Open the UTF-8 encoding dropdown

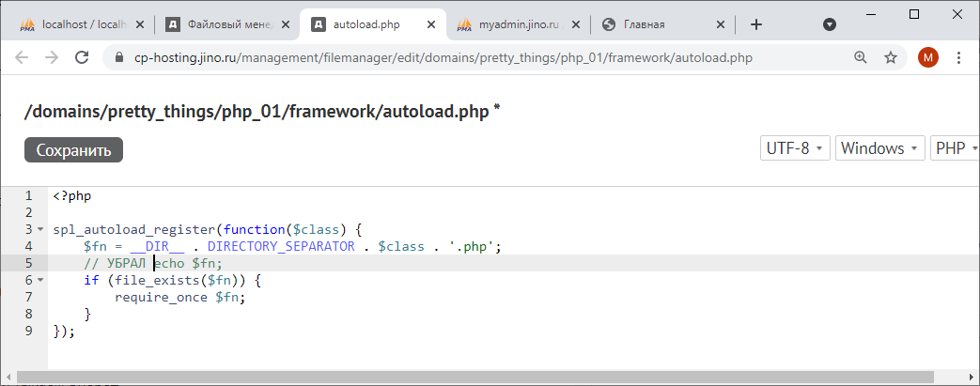tap(795, 148)
